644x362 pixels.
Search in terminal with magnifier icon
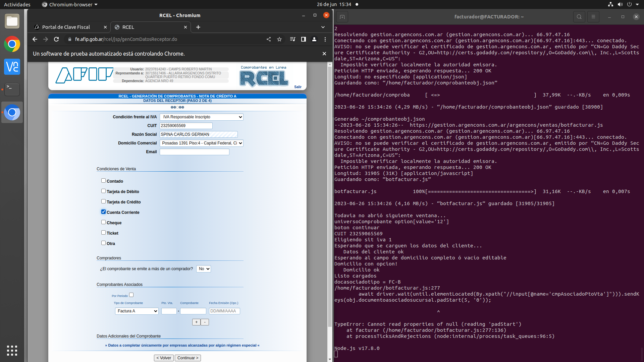pos(579,17)
